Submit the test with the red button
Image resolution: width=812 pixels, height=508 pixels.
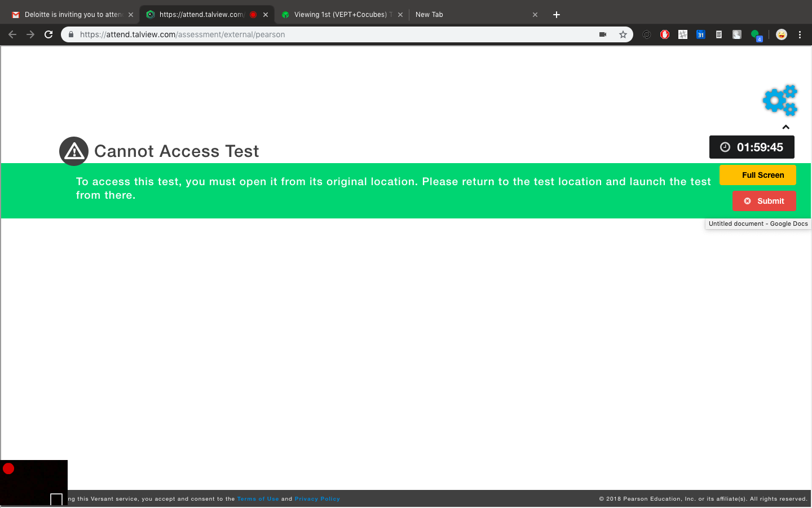pyautogui.click(x=764, y=201)
